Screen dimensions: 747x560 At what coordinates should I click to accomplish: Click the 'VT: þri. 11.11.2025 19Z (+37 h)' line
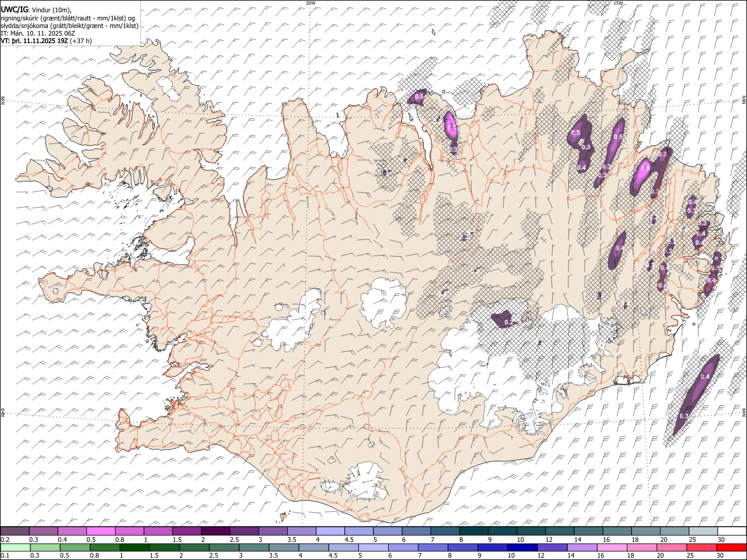pos(46,41)
